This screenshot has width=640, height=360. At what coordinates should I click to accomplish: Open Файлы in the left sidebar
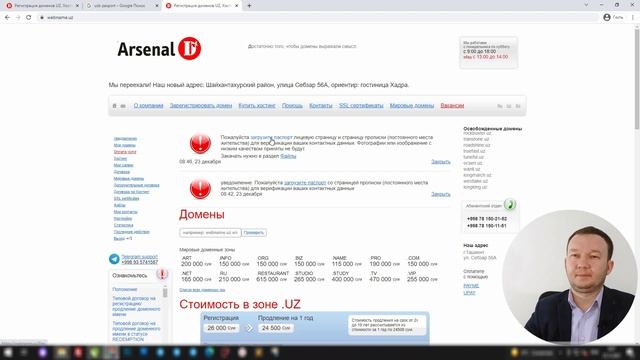coord(120,205)
